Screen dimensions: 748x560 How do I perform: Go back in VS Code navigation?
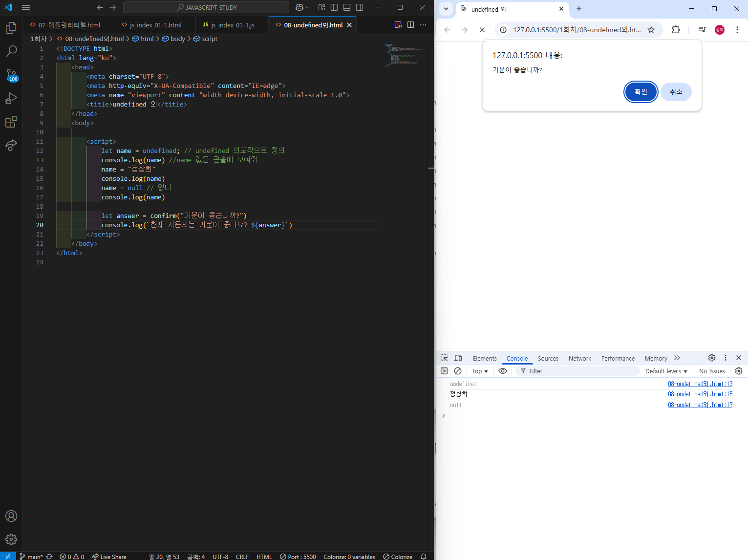[100, 7]
